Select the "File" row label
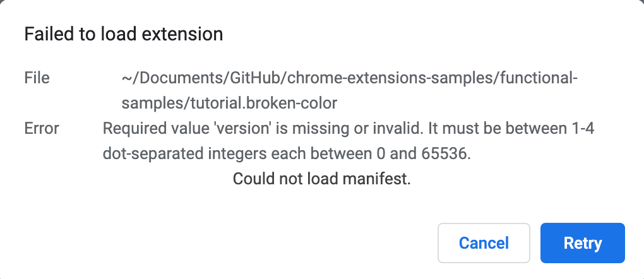 click(37, 78)
